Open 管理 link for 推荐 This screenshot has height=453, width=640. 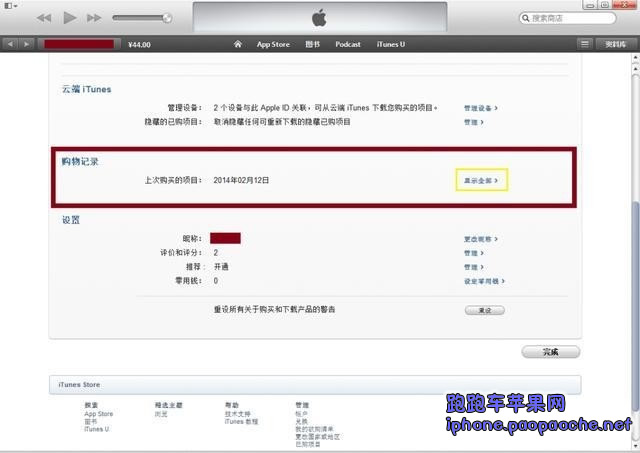(473, 267)
